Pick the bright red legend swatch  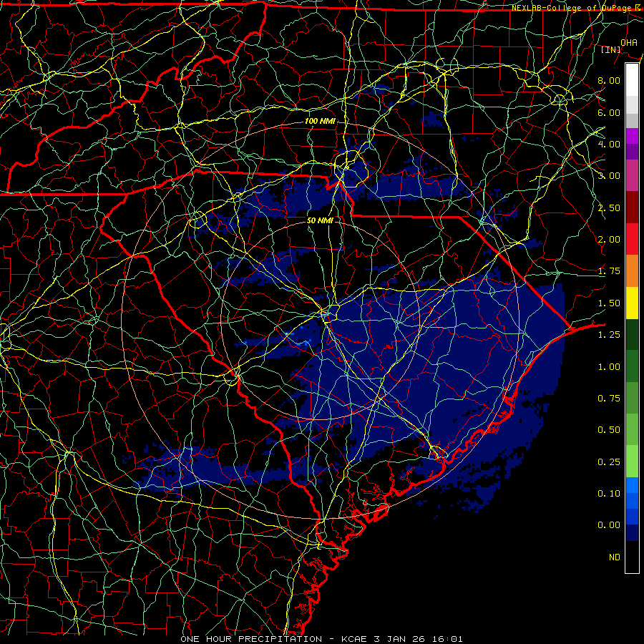pyautogui.click(x=632, y=239)
